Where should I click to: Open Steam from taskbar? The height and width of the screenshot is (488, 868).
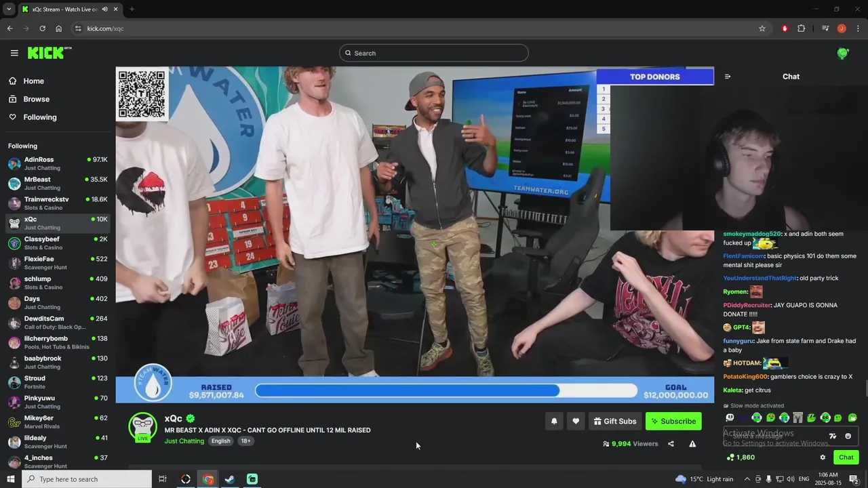click(x=230, y=479)
